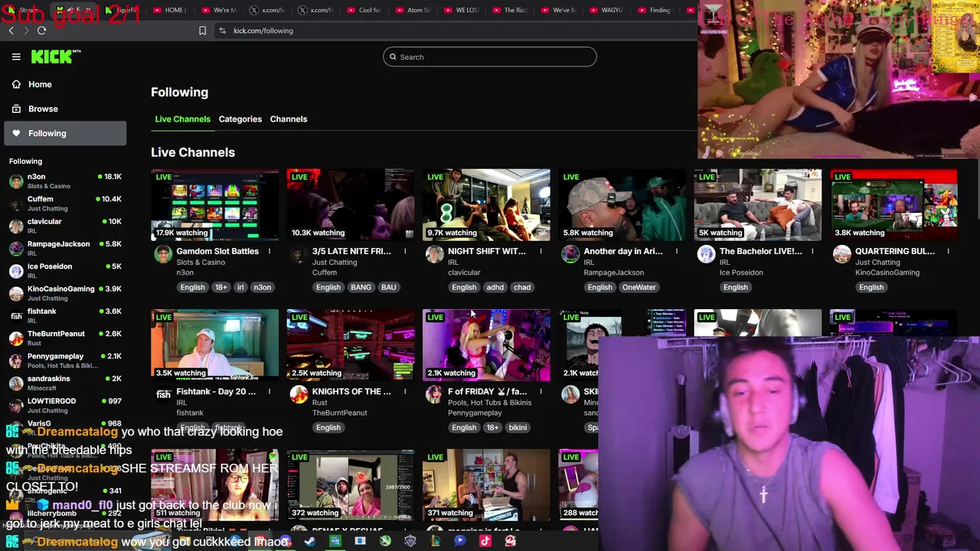The width and height of the screenshot is (980, 551).
Task: Click clavicular avatar beside NIGHT SHIFT WIT... card
Action: click(434, 254)
